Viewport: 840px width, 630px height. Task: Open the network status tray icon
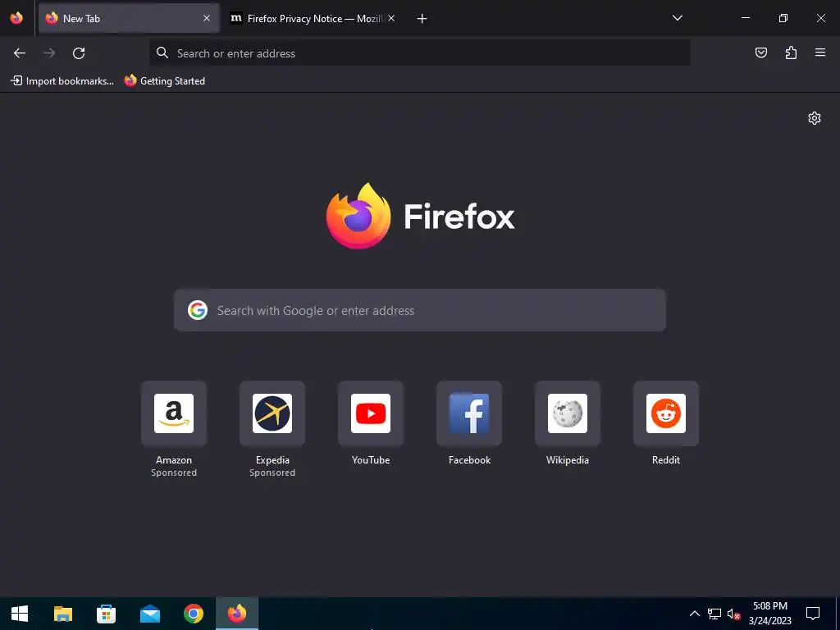(x=714, y=614)
